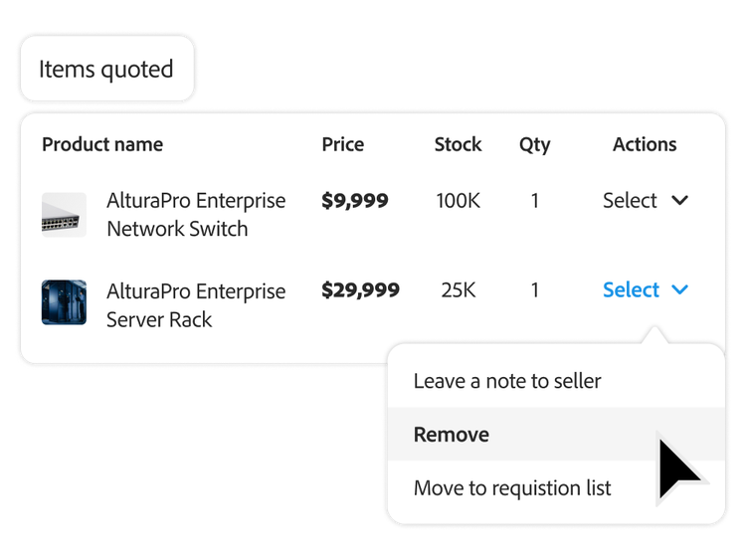Choose Remove from the actions menu

(x=452, y=435)
